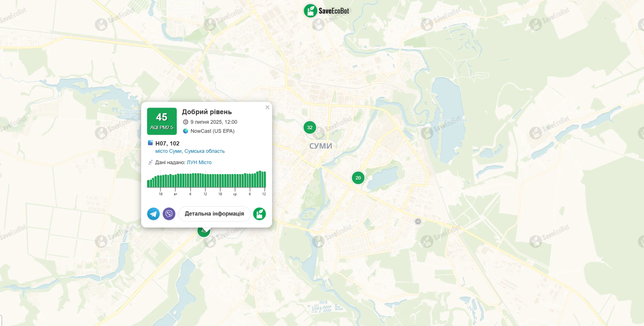
Task: Click the СУМИ city label on map
Action: 320,146
